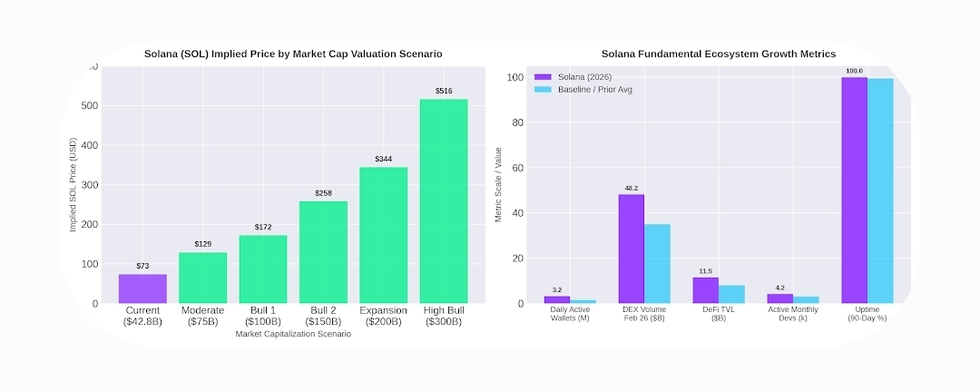Image resolution: width=980 pixels, height=391 pixels.
Task: Click the 'Uptime (90-Day %)' label
Action: click(x=867, y=314)
